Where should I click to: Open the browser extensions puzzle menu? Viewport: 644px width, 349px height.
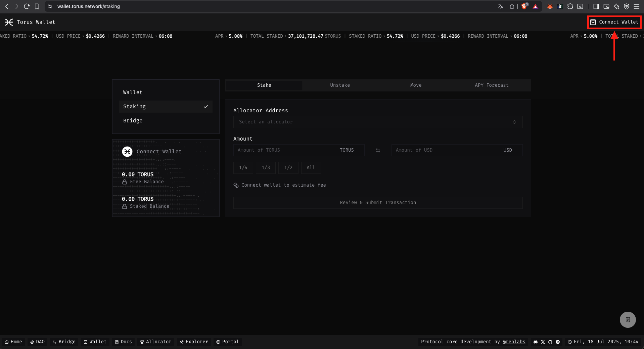click(570, 6)
